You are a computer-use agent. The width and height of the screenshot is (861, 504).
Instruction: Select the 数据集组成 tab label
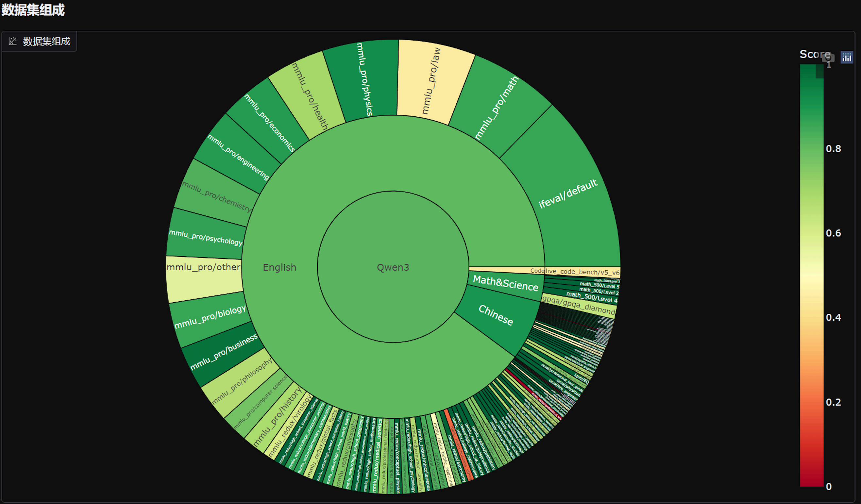tap(46, 41)
